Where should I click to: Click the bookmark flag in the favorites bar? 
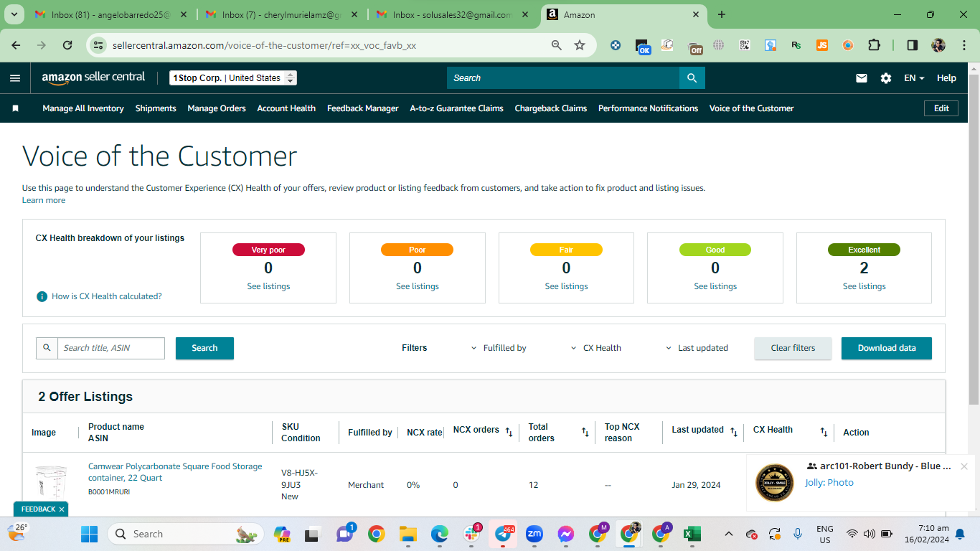16,108
